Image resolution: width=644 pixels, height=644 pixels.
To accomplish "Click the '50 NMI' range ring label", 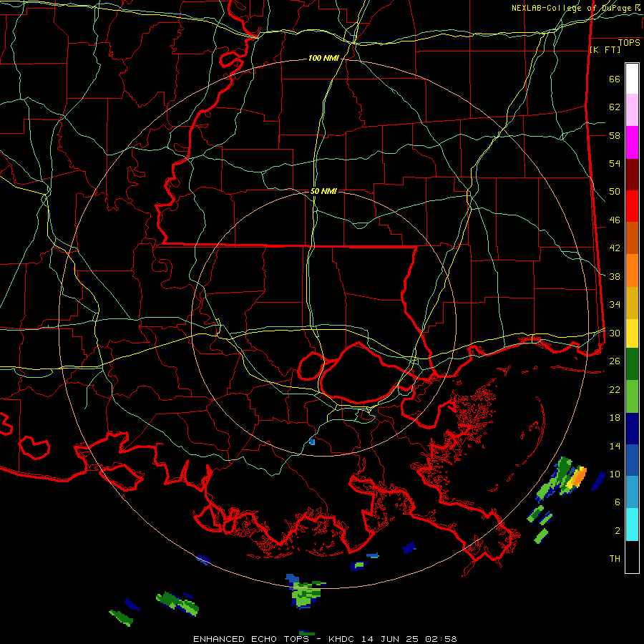I will pyautogui.click(x=323, y=191).
